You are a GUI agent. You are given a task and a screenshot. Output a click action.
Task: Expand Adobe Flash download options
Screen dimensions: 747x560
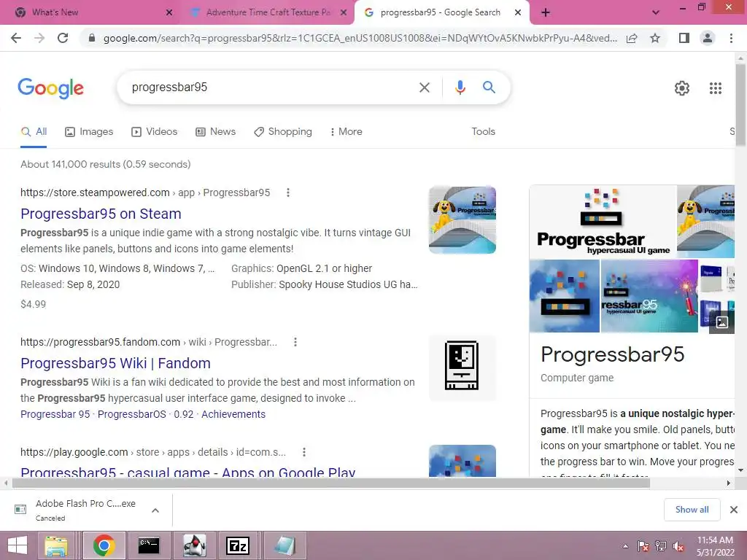pyautogui.click(x=155, y=510)
